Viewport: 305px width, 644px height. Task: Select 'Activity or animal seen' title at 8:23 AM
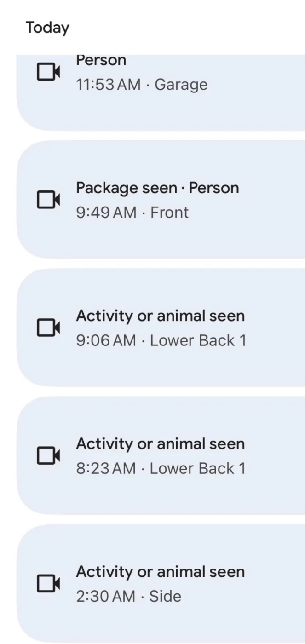[160, 444]
